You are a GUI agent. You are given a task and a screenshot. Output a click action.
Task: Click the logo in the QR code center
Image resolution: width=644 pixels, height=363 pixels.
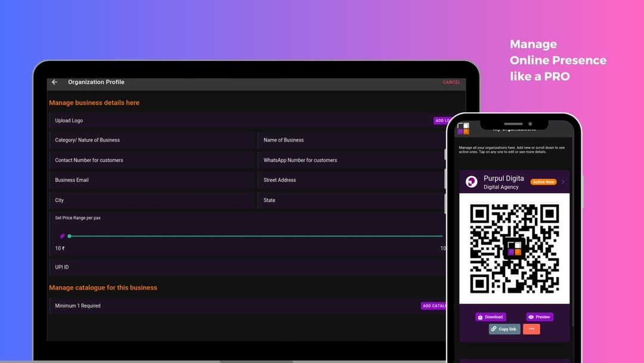(x=514, y=248)
